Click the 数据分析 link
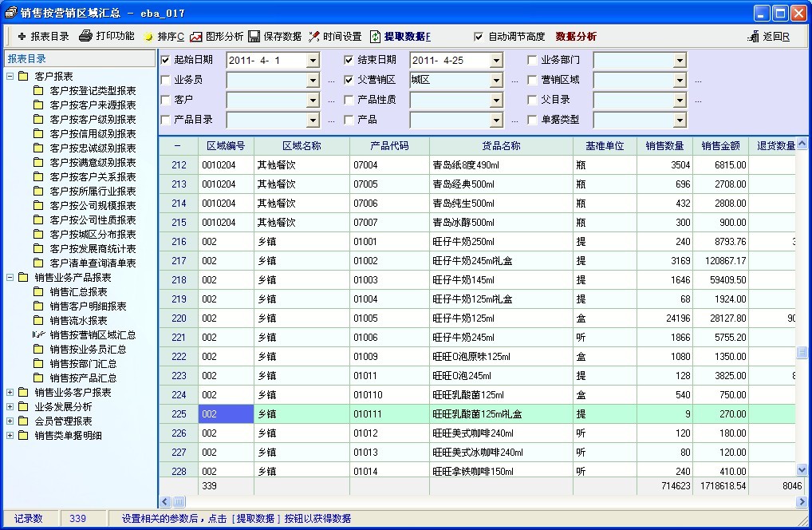 tap(576, 37)
